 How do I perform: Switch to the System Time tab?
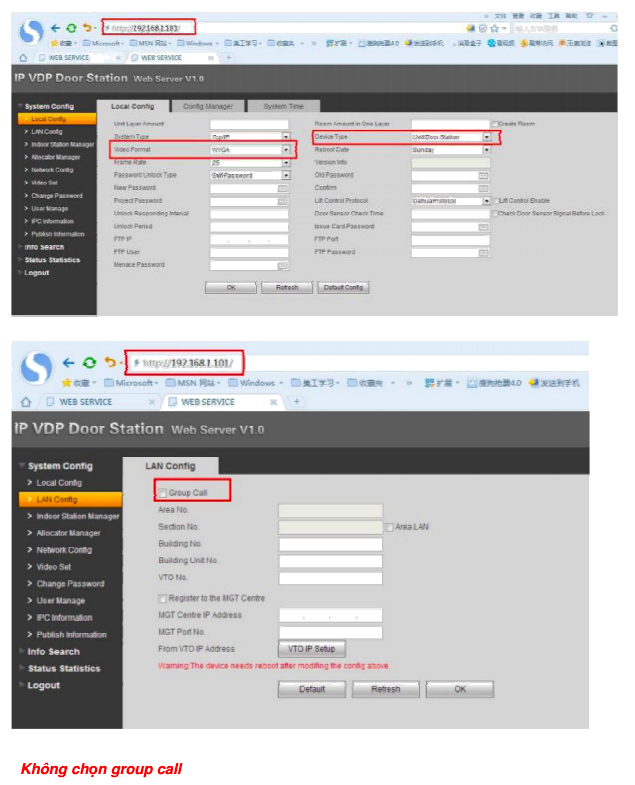click(283, 106)
